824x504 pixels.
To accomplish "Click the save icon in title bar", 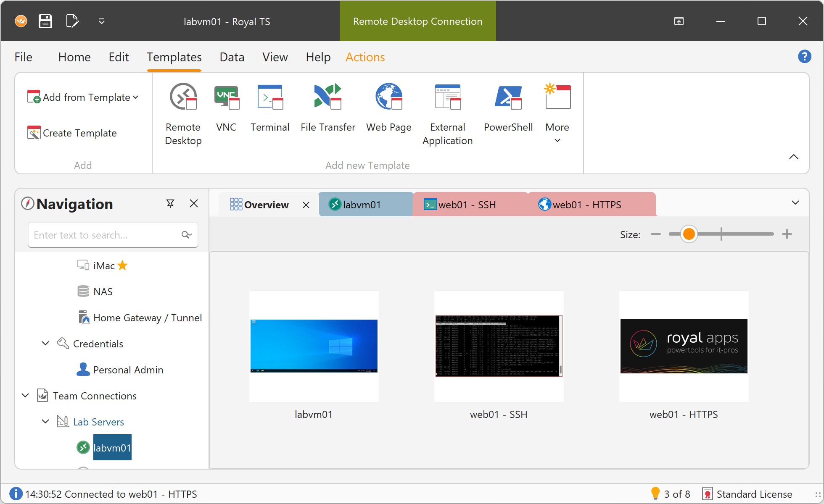I will pyautogui.click(x=45, y=21).
